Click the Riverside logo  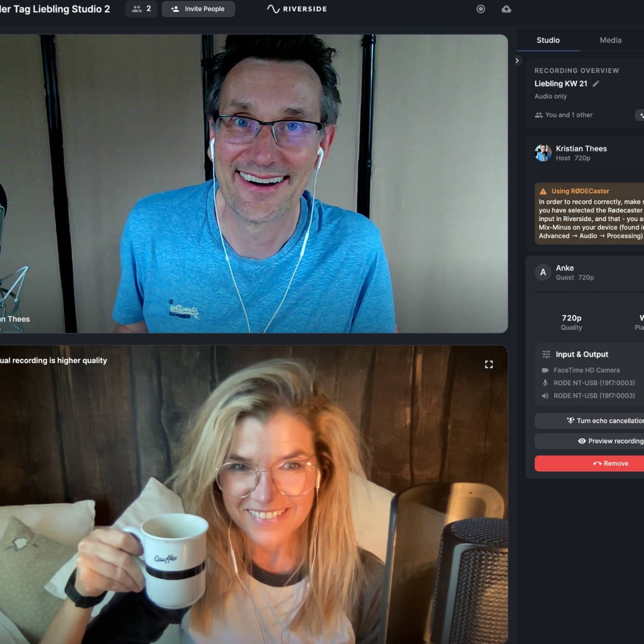click(x=297, y=9)
